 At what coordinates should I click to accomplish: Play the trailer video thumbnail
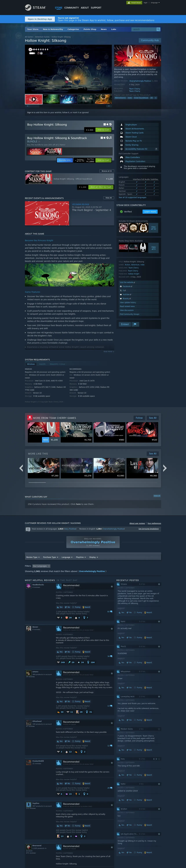tap(33, 99)
